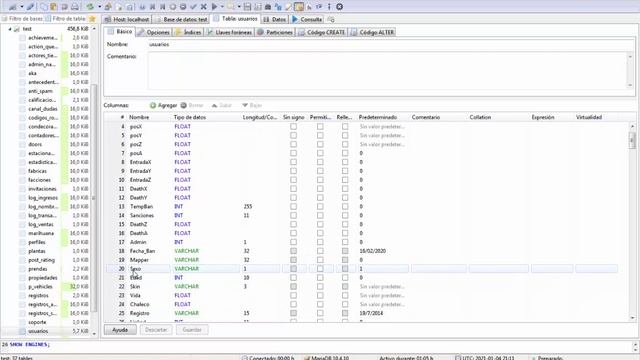Viewport: 640px width, 360px height.
Task: Click the Agregar column button
Action: click(x=163, y=105)
